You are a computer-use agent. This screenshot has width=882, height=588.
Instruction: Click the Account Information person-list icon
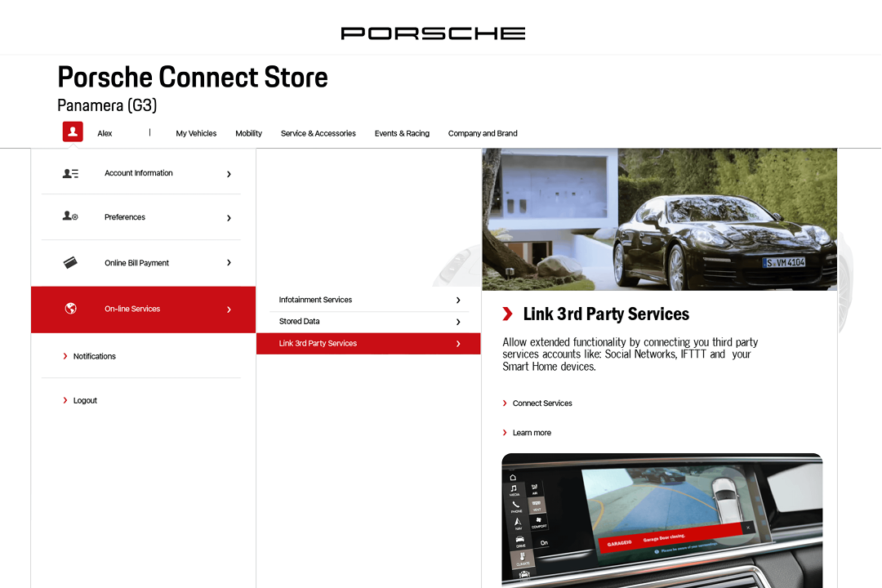click(70, 173)
